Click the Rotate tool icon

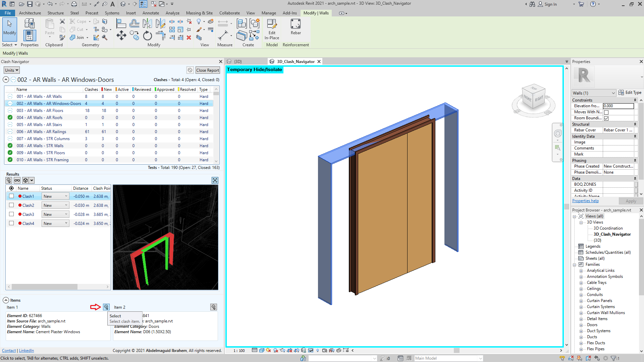click(147, 36)
